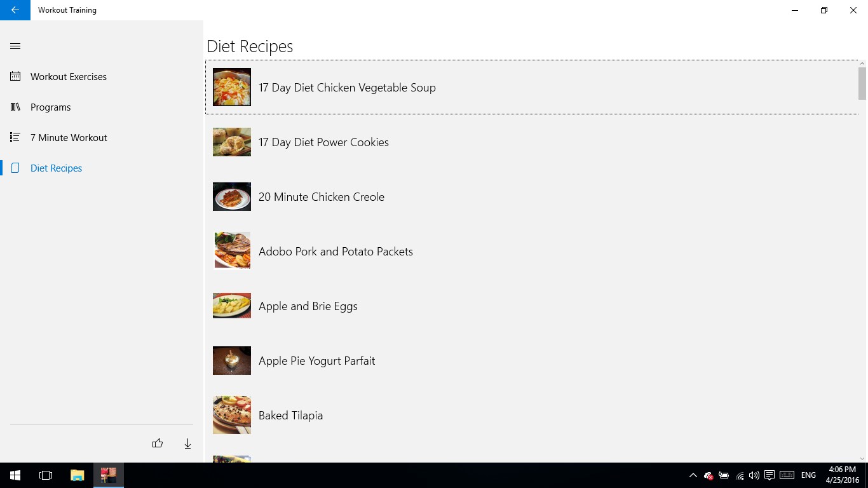Image resolution: width=868 pixels, height=488 pixels.
Task: Open 7 Minute Workout list icon
Action: pos(15,137)
